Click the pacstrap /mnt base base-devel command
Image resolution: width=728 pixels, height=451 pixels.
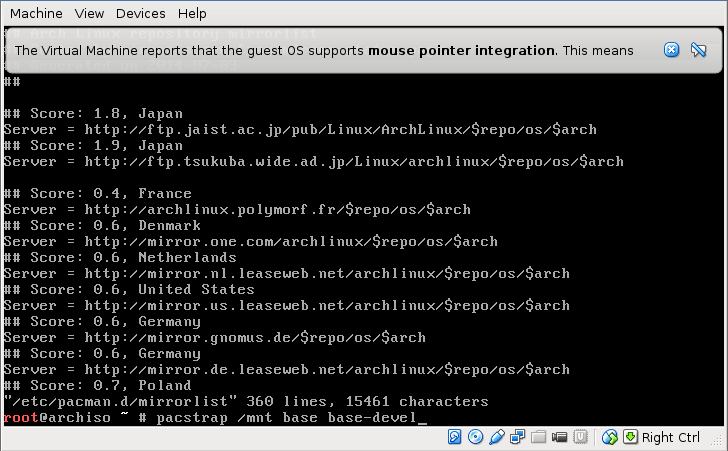point(286,418)
